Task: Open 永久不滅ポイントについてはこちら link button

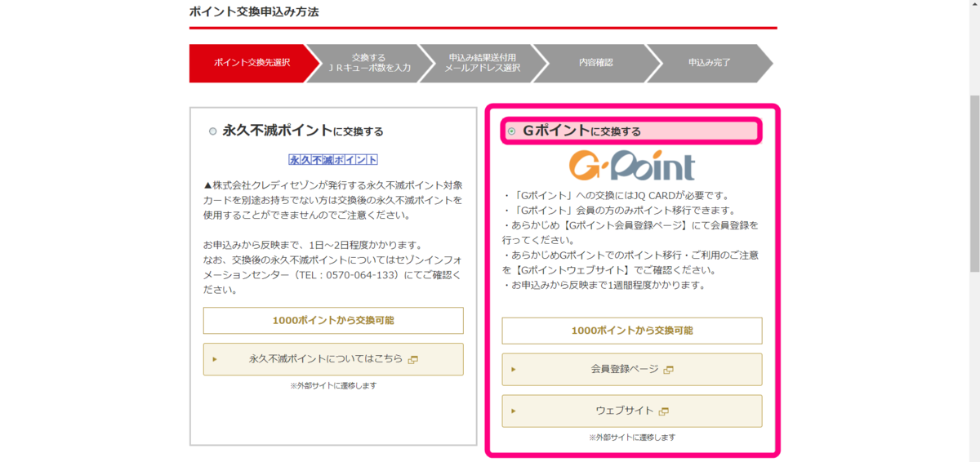Action: coord(333,359)
